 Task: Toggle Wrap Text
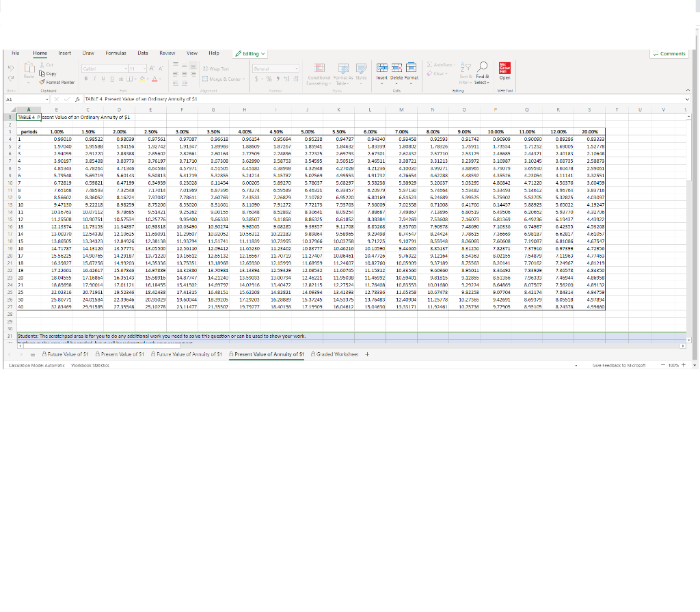tap(215, 69)
